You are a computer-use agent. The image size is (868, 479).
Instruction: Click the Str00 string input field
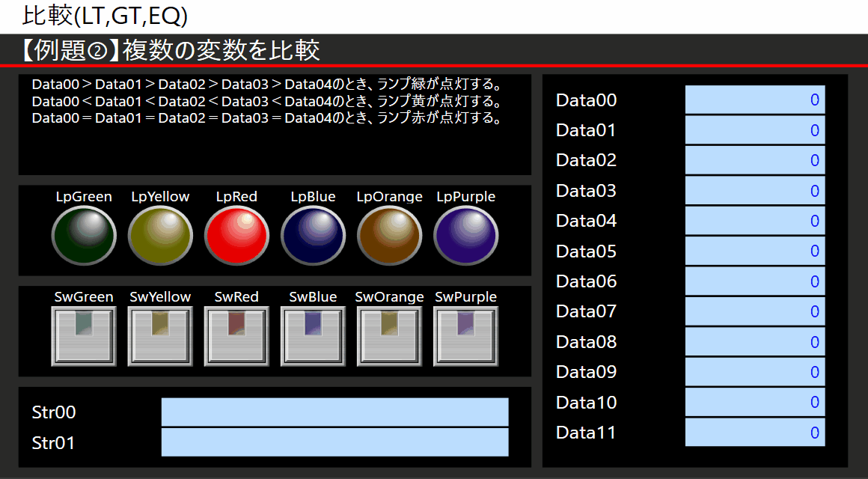click(x=335, y=412)
